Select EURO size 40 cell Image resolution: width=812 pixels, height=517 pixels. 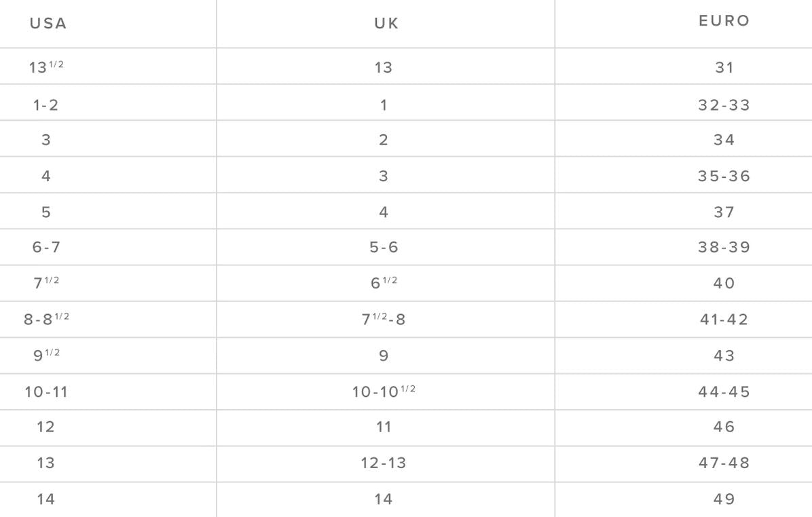pos(724,283)
